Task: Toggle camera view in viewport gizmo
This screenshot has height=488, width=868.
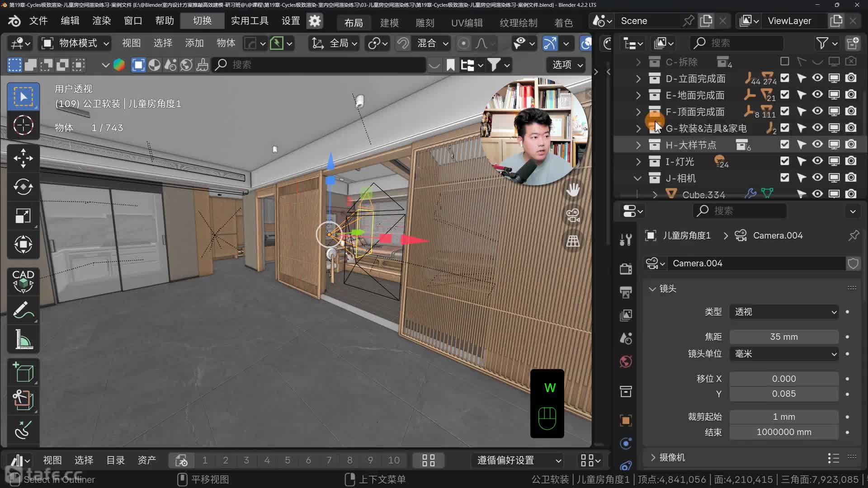Action: pyautogui.click(x=573, y=216)
